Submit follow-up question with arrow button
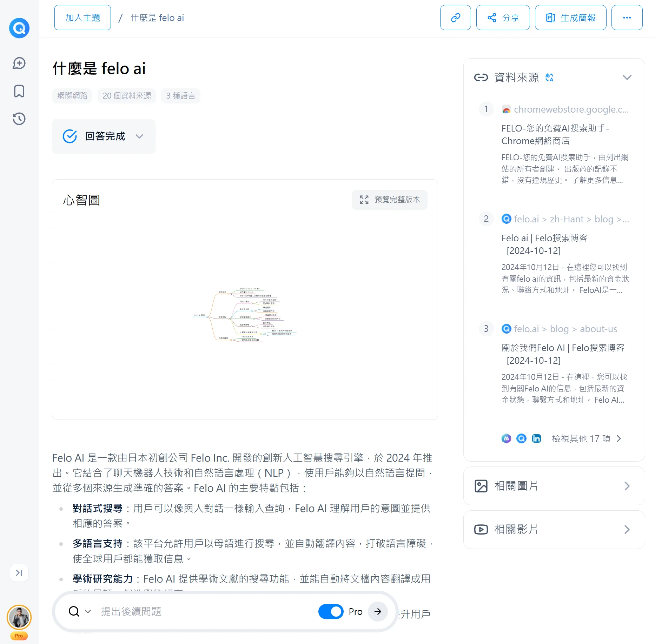 378,612
